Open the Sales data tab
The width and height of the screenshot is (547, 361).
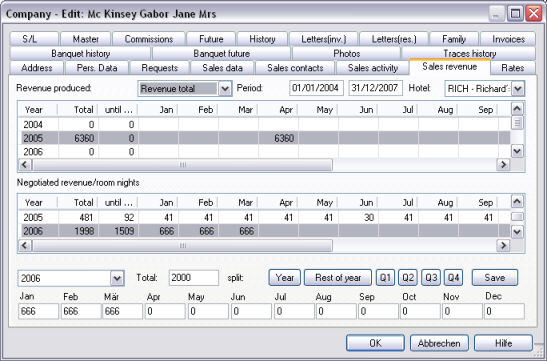coord(222,68)
